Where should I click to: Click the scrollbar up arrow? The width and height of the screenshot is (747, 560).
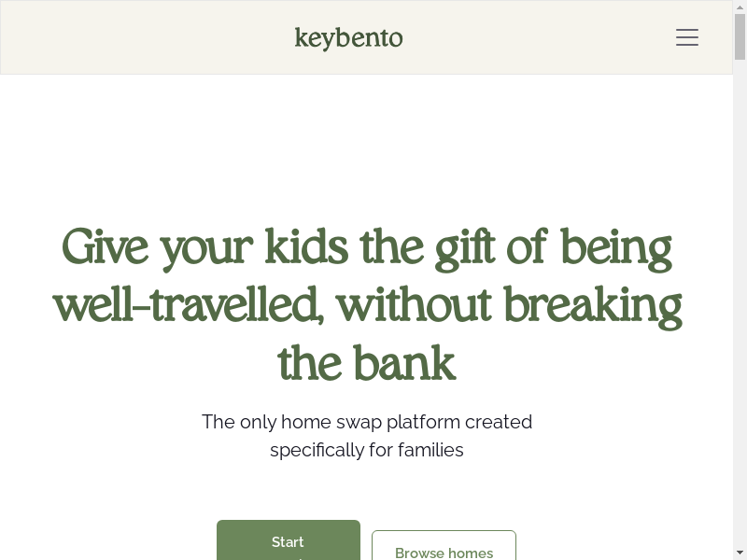[x=740, y=7]
